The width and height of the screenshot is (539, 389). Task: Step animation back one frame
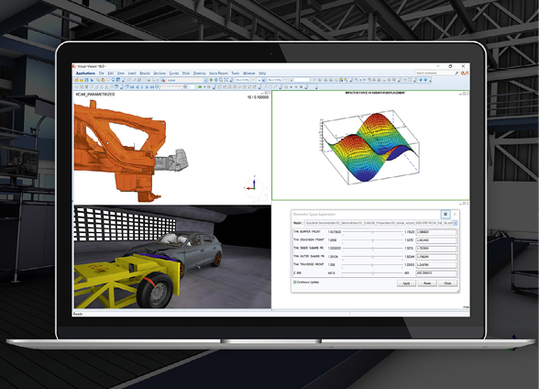[x=138, y=87]
